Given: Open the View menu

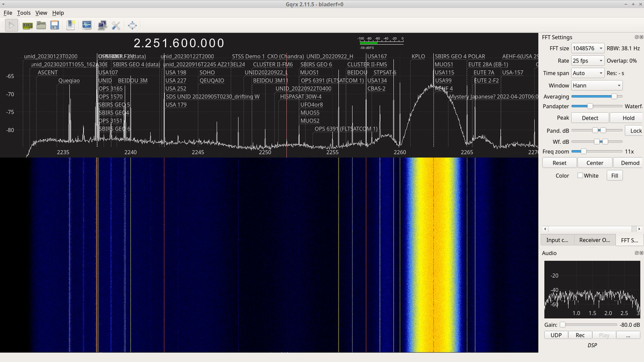Looking at the screenshot, I should pyautogui.click(x=41, y=13).
